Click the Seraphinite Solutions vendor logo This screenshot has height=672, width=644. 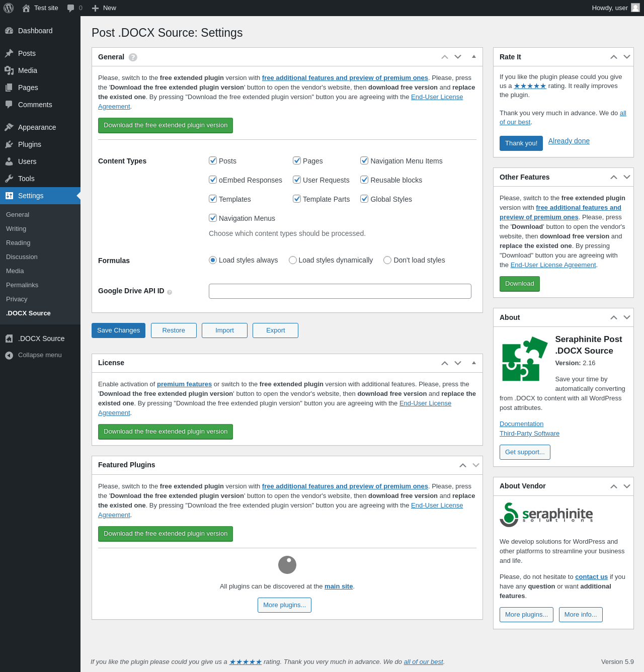546,515
